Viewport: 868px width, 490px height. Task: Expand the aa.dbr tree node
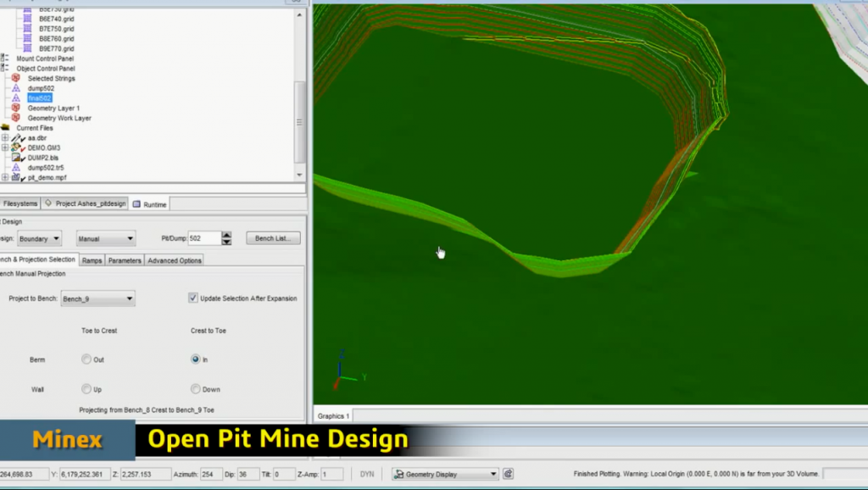5,138
